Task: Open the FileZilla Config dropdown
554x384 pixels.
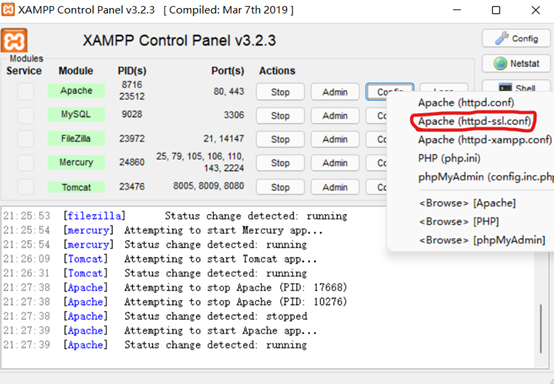Action: click(377, 139)
